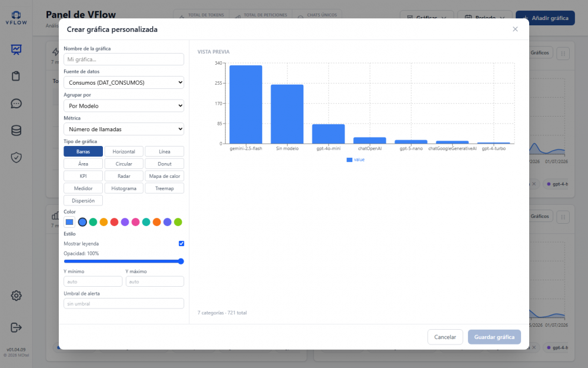
Task: Open the chat bubble sidebar icon
Action: 16,103
